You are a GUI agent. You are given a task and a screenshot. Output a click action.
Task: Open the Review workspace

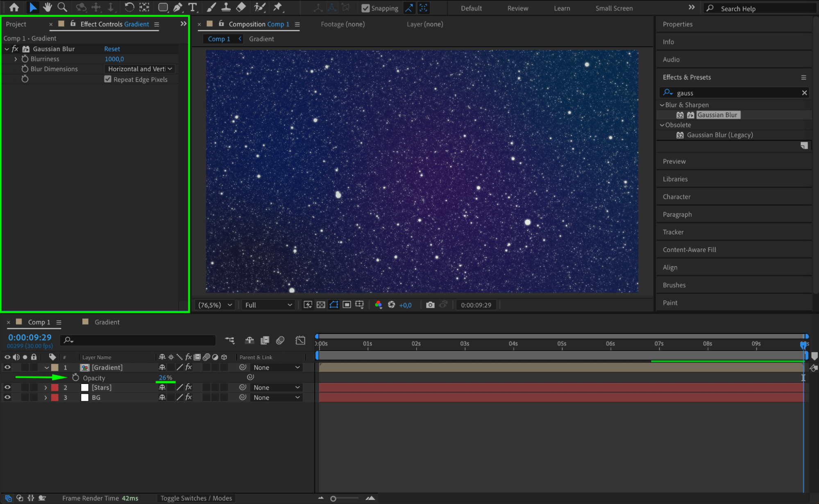click(517, 8)
